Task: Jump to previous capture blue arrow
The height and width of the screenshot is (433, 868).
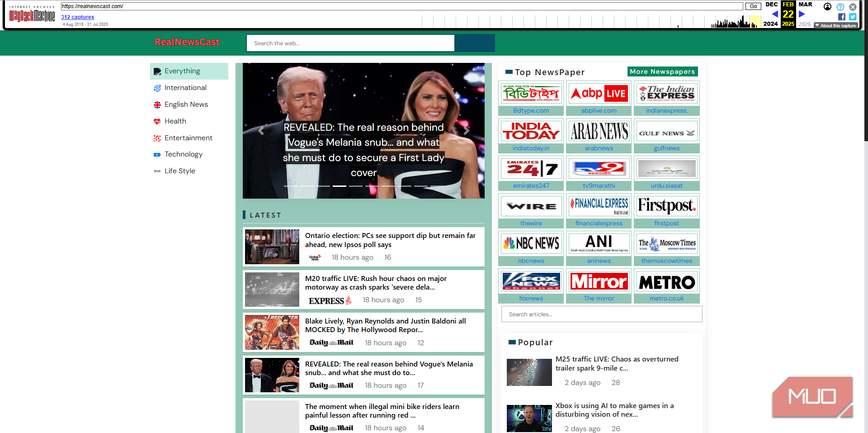Action: tap(775, 14)
